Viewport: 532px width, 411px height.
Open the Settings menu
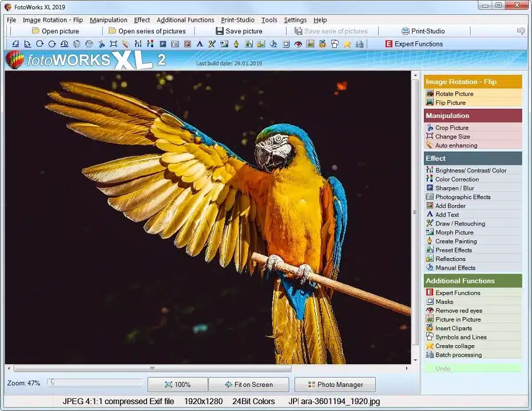point(295,20)
